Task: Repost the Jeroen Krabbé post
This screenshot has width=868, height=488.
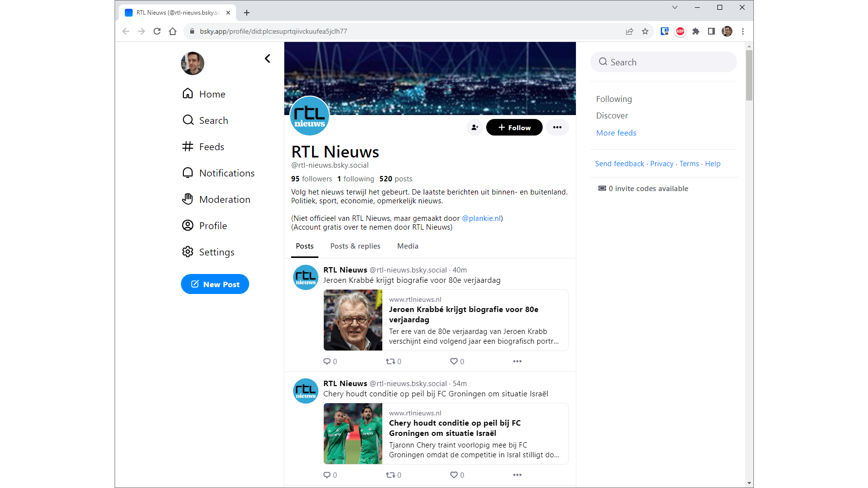Action: pyautogui.click(x=394, y=361)
